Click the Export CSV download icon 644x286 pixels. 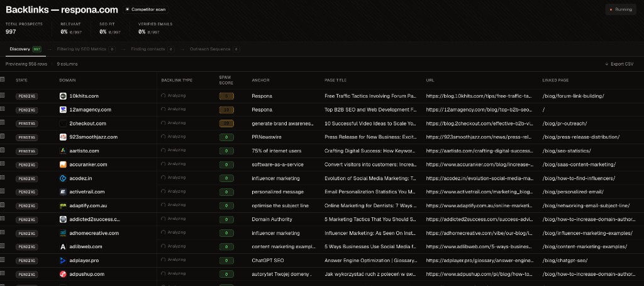(x=607, y=64)
